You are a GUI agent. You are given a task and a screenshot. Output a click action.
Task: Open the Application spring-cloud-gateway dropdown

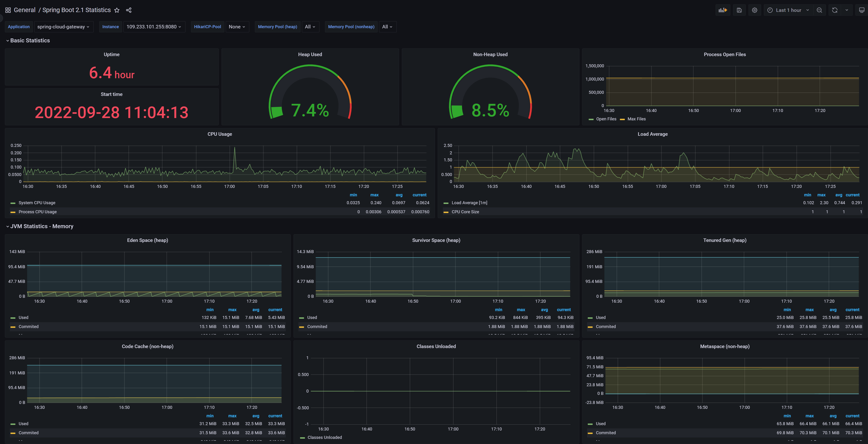pyautogui.click(x=63, y=27)
